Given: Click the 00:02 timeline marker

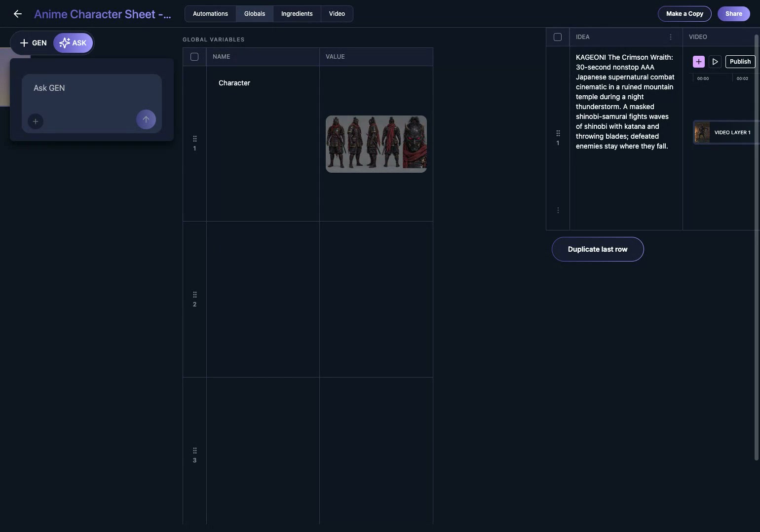Looking at the screenshot, I should tap(742, 78).
